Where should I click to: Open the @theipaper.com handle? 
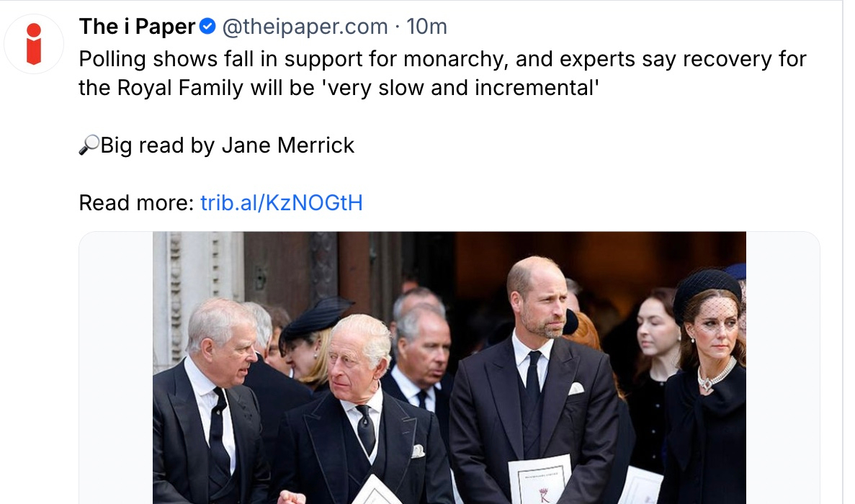click(305, 27)
